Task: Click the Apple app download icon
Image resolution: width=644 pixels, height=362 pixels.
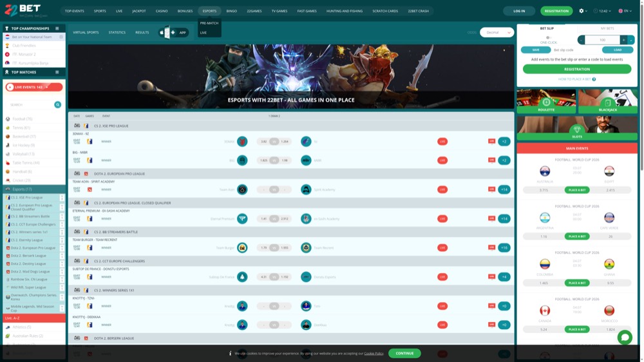Action: point(162,32)
